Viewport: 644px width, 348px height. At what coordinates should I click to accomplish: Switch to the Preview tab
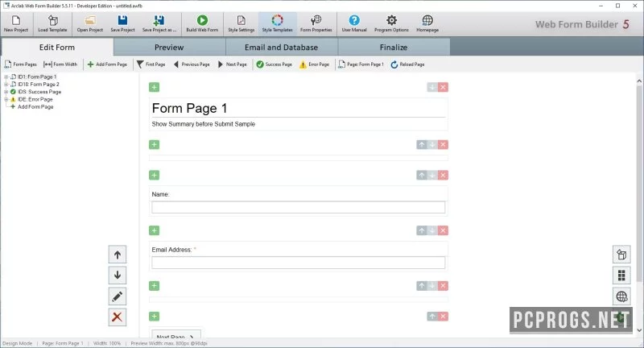click(x=169, y=48)
